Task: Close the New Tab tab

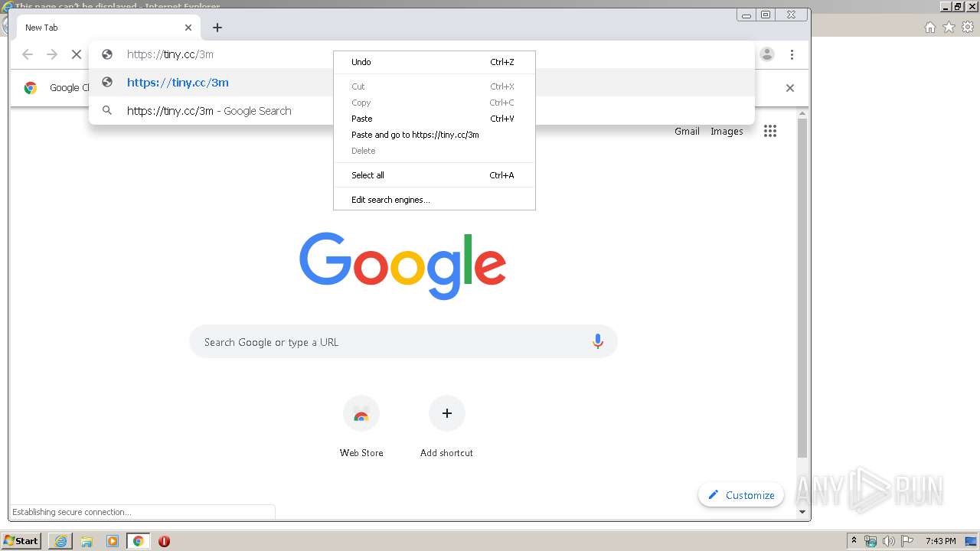Action: (x=188, y=28)
